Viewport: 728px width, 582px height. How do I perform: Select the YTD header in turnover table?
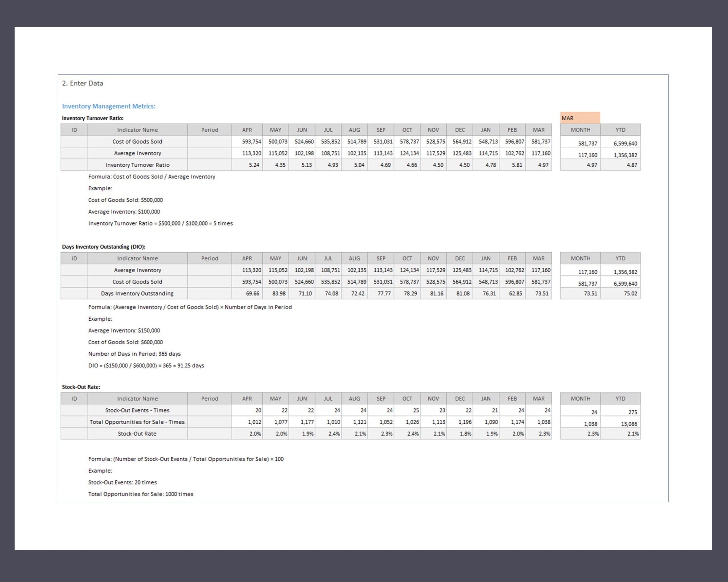click(x=621, y=129)
